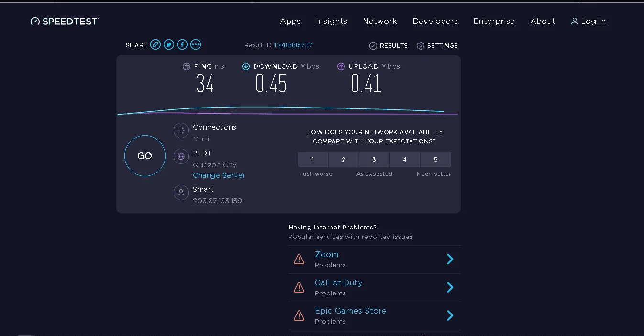This screenshot has width=644, height=336.
Task: Open more share options ellipsis icon
Action: point(196,44)
